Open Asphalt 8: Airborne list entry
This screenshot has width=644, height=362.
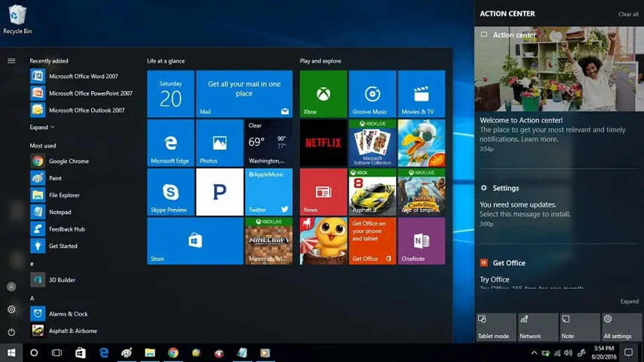pos(82,331)
